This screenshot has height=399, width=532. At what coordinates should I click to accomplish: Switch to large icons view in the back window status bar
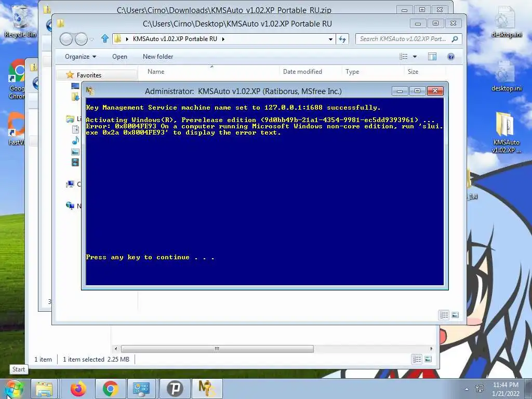pos(428,360)
